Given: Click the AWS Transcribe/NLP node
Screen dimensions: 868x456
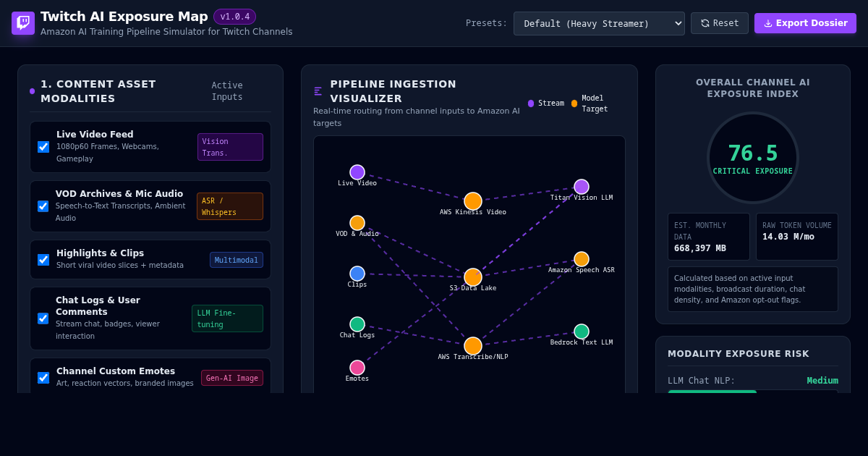Looking at the screenshot, I should click(x=473, y=346).
